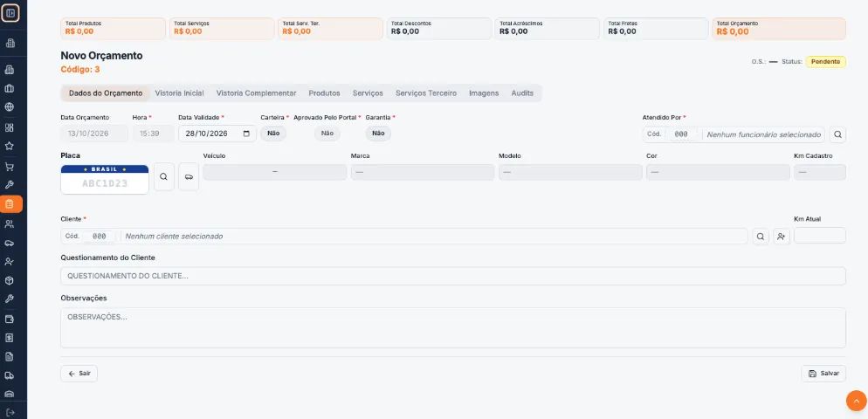Click the Cliente Cód. field

[99, 237]
